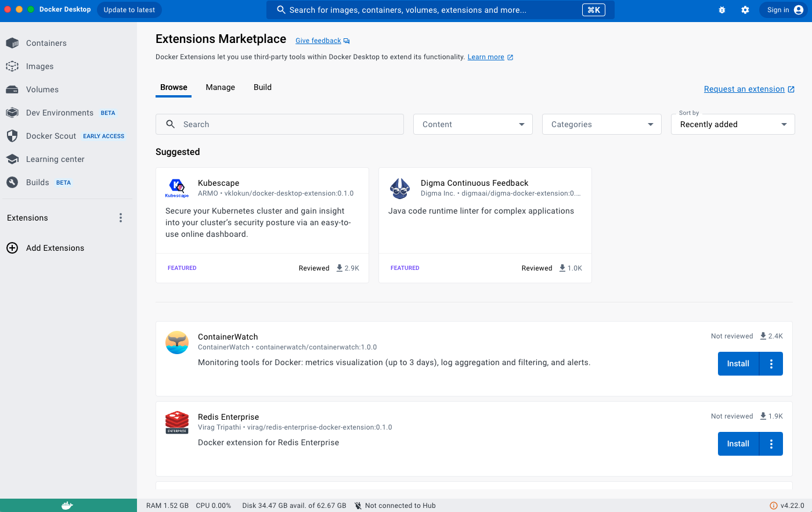Click the Images sidebar icon
The width and height of the screenshot is (812, 512).
coord(12,66)
